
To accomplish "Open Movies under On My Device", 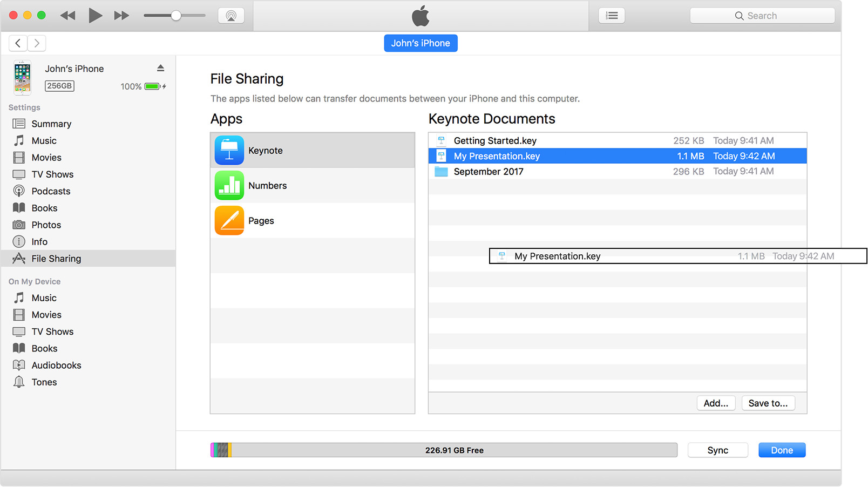I will click(46, 315).
